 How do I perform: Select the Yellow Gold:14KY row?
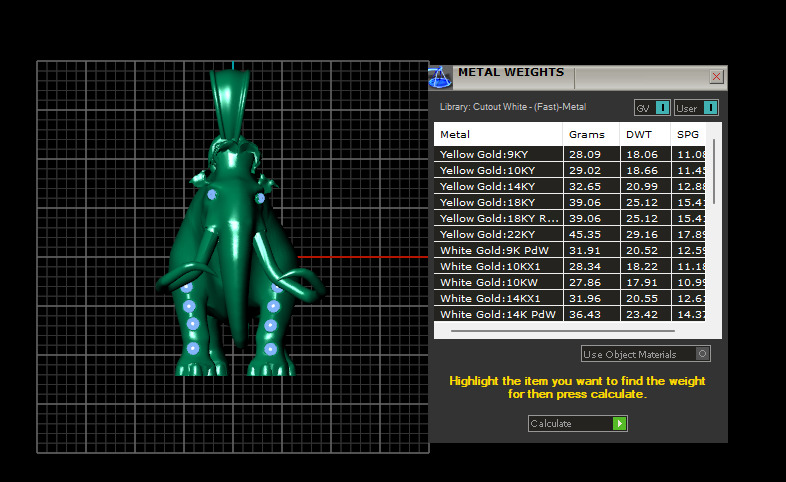click(x=569, y=186)
